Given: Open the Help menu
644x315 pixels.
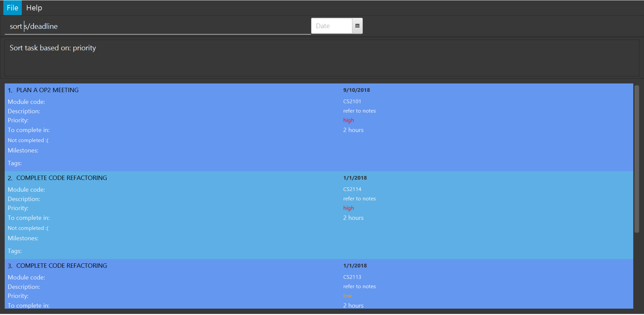Looking at the screenshot, I should point(34,8).
